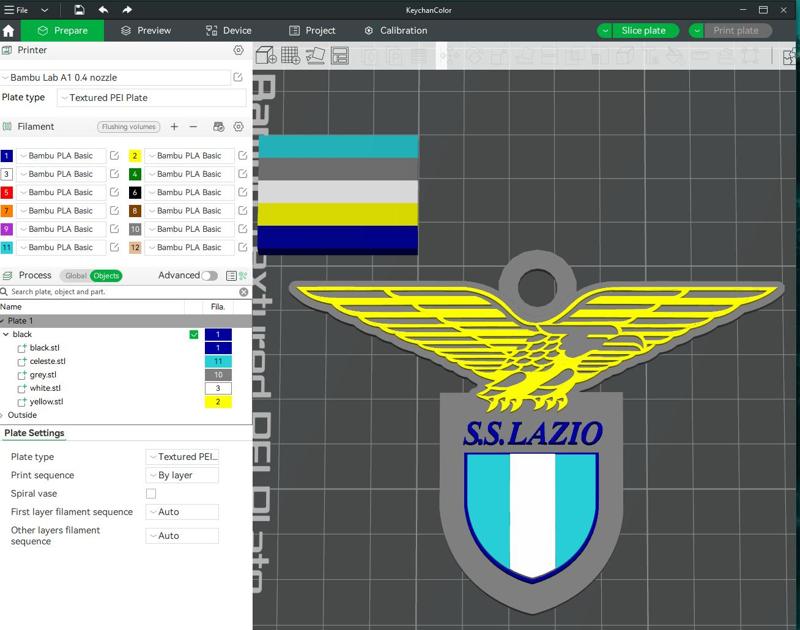800x630 pixels.
Task: Edit filament 2 preset icon
Action: 243,156
